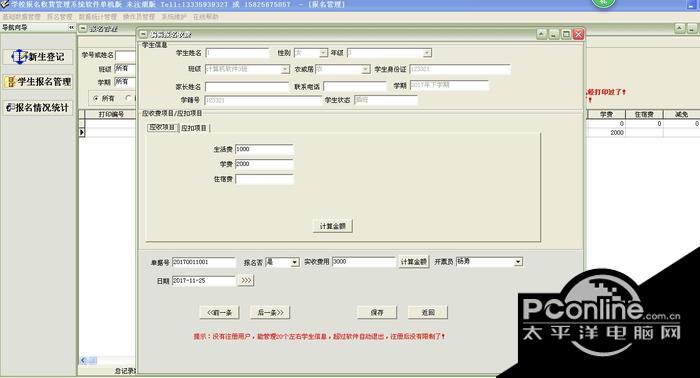The height and width of the screenshot is (378, 700).
Task: Open the 系统维护 menu
Action: (x=174, y=17)
